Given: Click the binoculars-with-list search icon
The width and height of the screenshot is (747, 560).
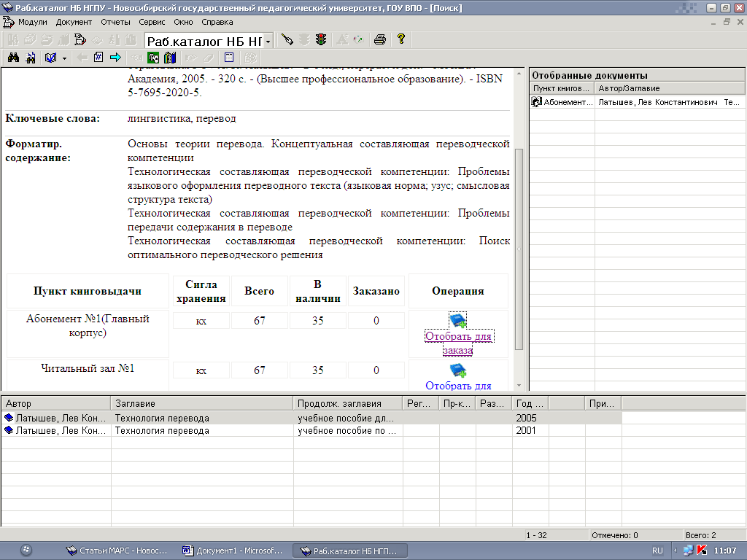Looking at the screenshot, I should pyautogui.click(x=31, y=58).
